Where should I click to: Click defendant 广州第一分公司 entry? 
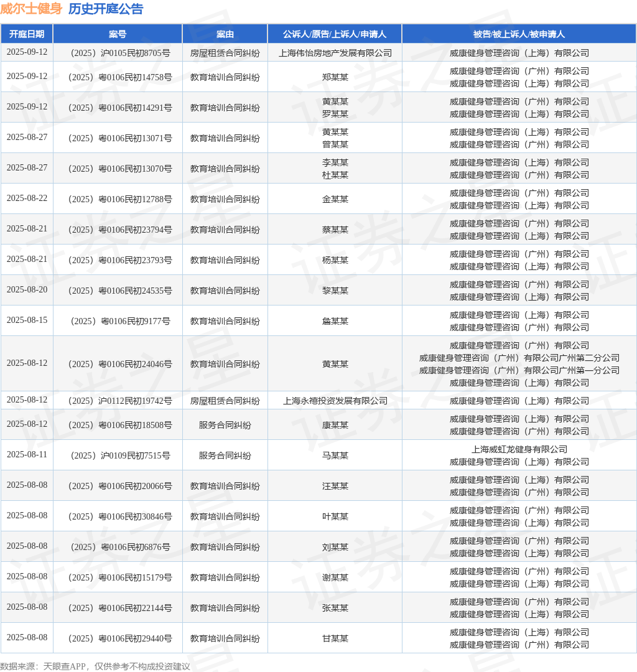coord(519,370)
